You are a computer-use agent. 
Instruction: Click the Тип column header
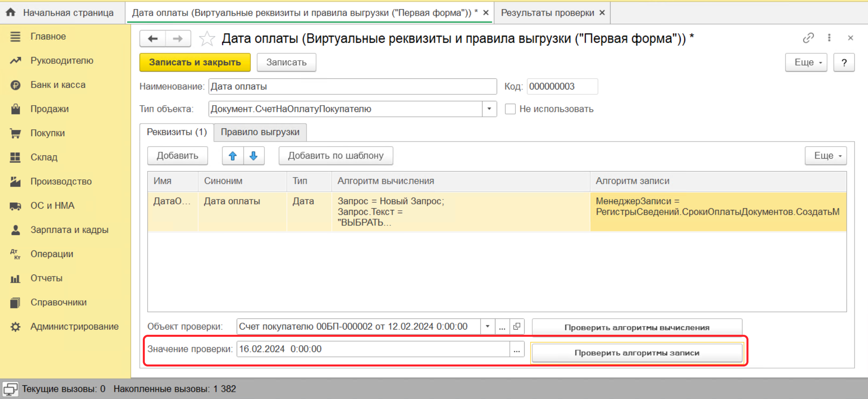coord(309,181)
